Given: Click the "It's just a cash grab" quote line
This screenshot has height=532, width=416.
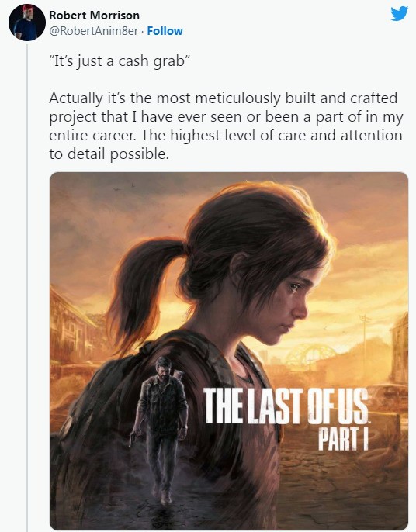Looking at the screenshot, I should tap(120, 61).
